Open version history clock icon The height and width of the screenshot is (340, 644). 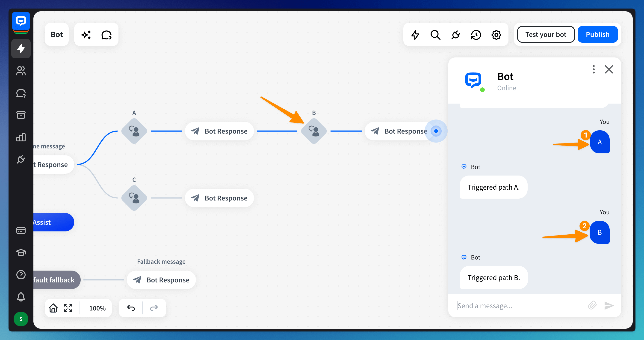point(476,35)
